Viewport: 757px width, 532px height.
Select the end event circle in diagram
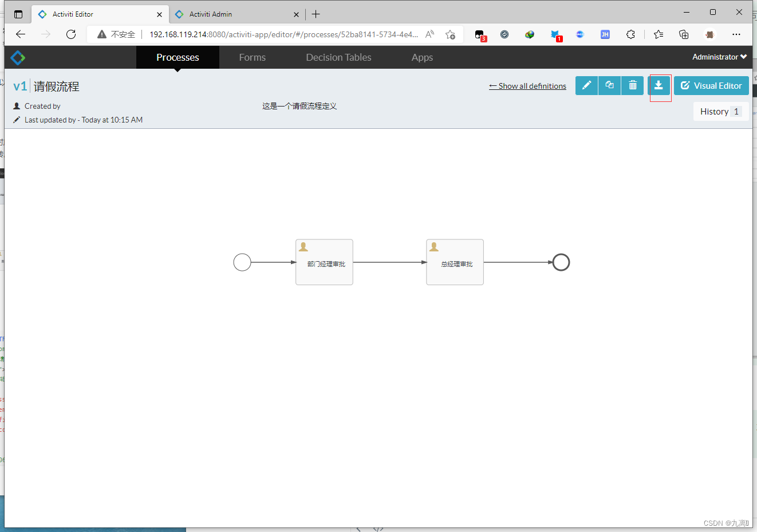561,262
